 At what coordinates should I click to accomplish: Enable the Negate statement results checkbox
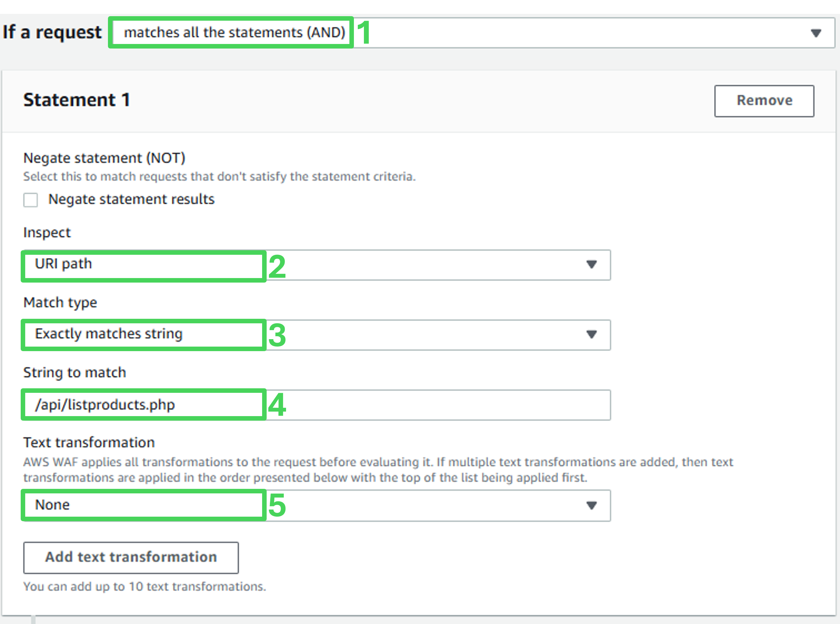click(x=31, y=200)
